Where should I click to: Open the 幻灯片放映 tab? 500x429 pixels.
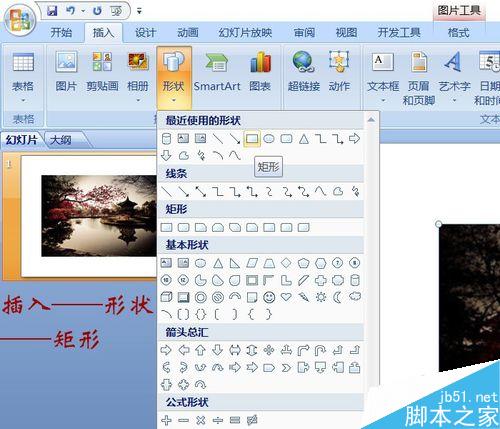[x=245, y=33]
